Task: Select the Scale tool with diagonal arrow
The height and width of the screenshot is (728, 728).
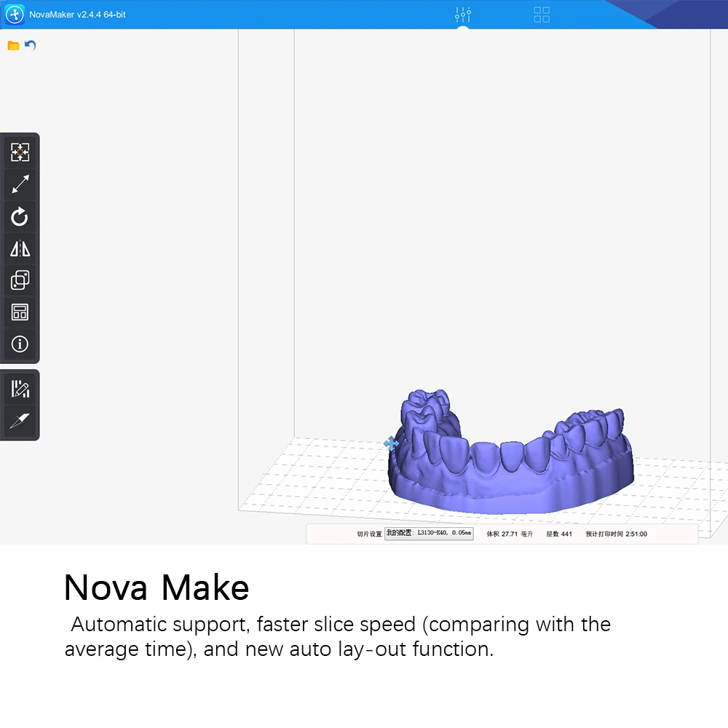Action: (x=20, y=184)
